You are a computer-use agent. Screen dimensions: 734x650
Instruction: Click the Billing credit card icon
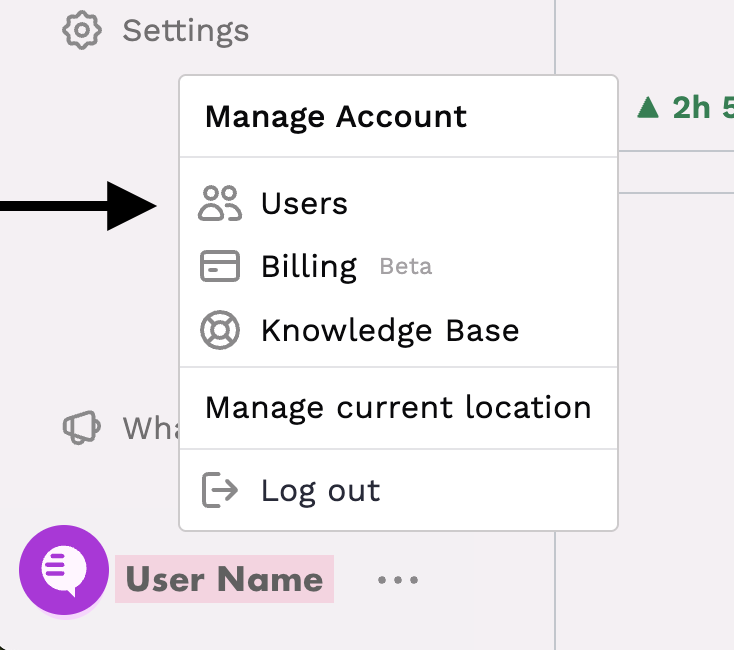[x=220, y=267]
